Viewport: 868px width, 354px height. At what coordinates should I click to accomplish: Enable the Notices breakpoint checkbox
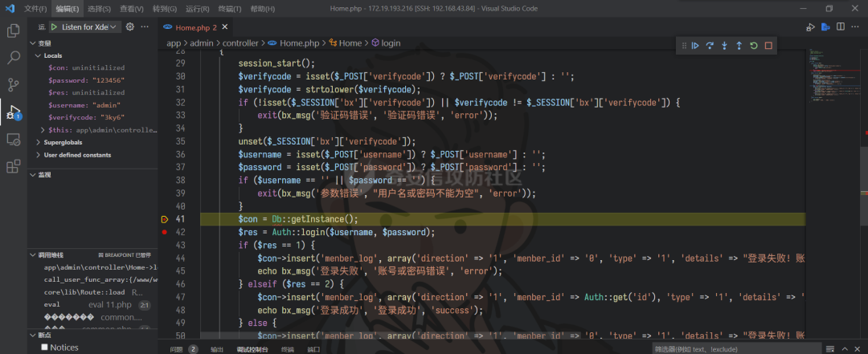(x=44, y=348)
